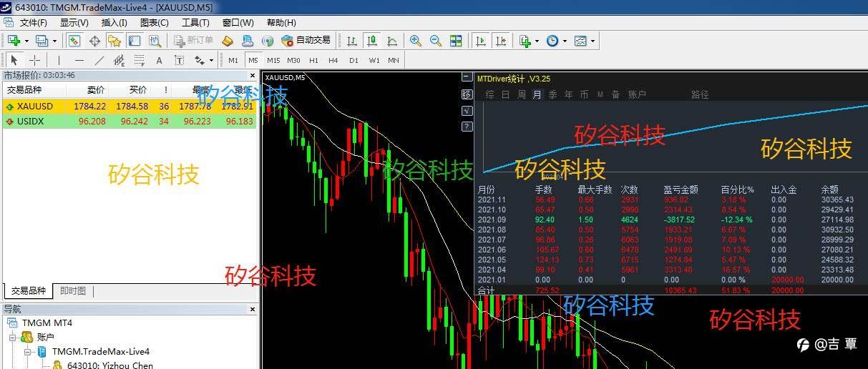Open the 插入(I) menu
Screen dimensions: 868x369
[114, 23]
